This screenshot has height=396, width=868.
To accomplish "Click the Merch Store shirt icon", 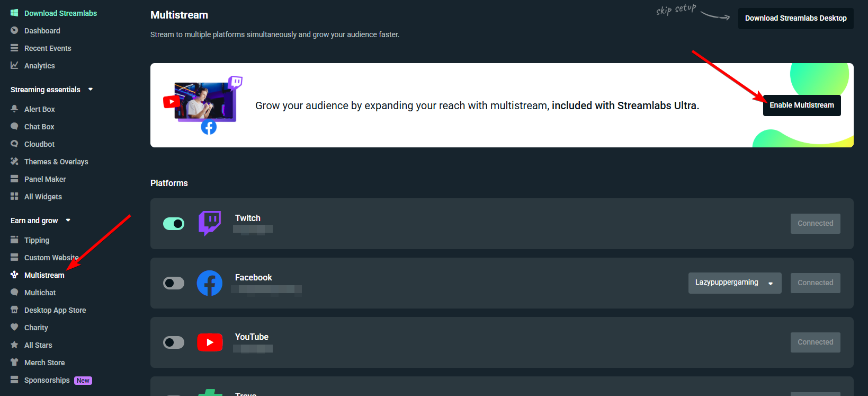I will [x=14, y=362].
